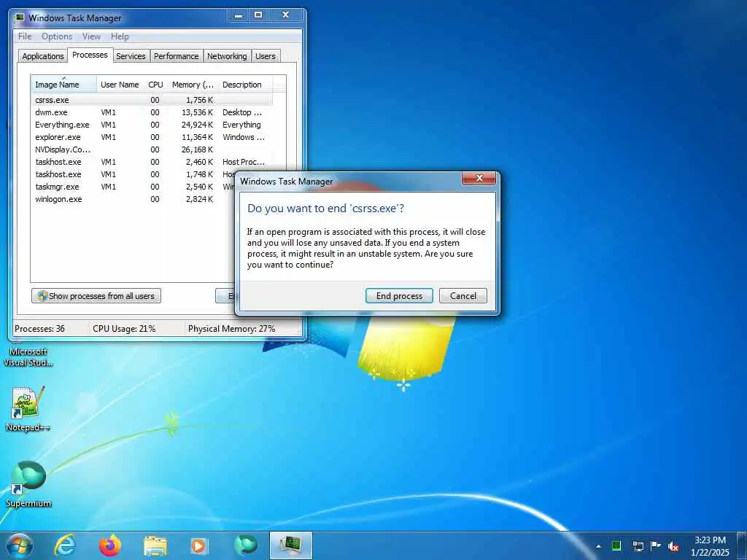
Task: Click the 13,536 K memory value
Action: [197, 112]
